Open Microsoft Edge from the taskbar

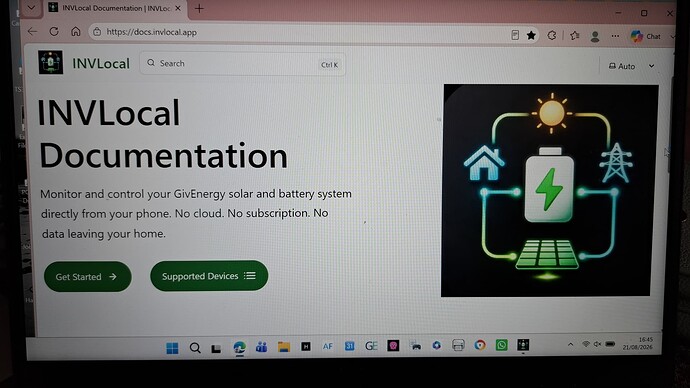(x=239, y=348)
